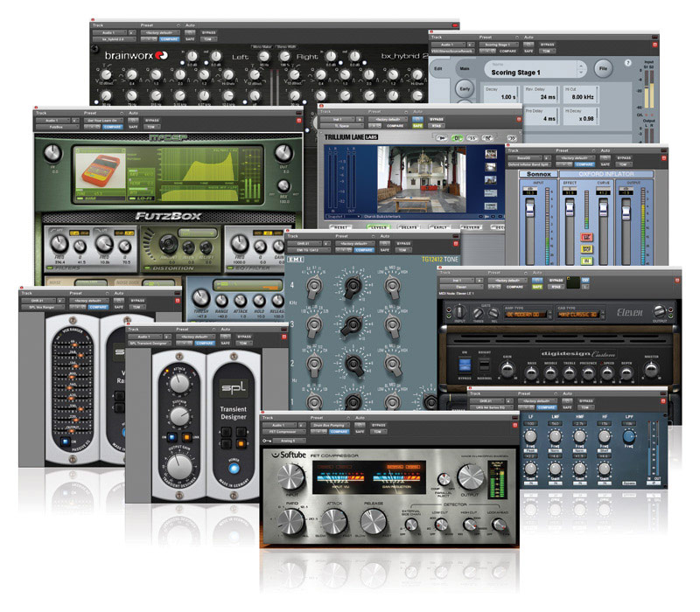Click the Speak & Spell thumbnail in FutzBox

tap(100, 170)
